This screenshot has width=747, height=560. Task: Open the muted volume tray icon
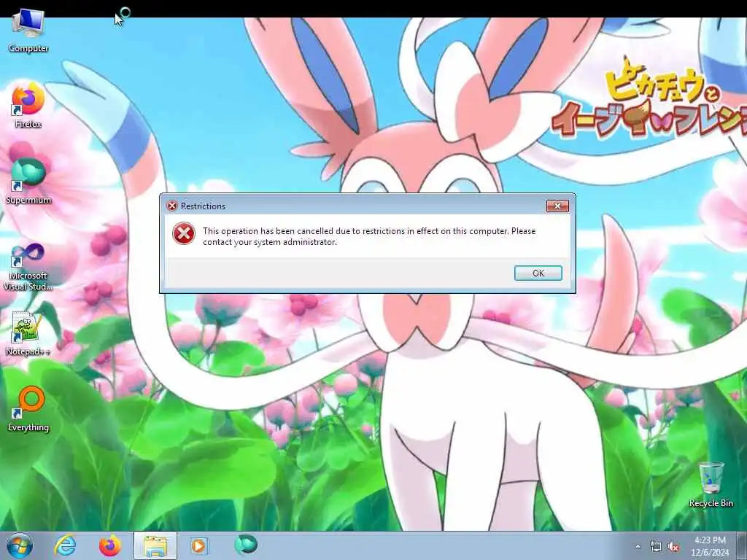[673, 547]
